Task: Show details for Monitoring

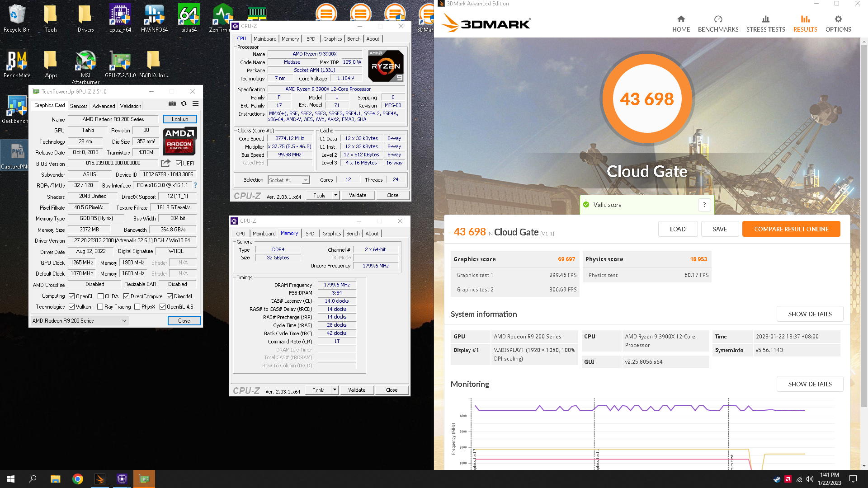Action: [x=810, y=384]
